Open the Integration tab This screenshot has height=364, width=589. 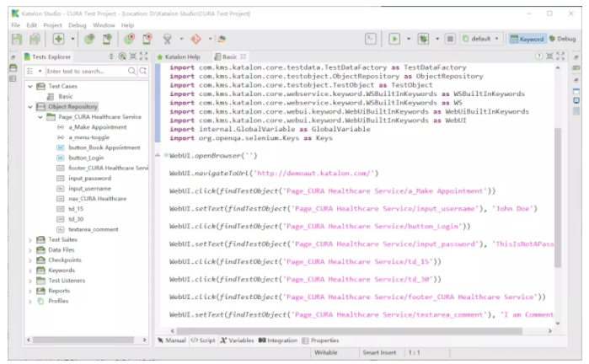[x=278, y=340]
